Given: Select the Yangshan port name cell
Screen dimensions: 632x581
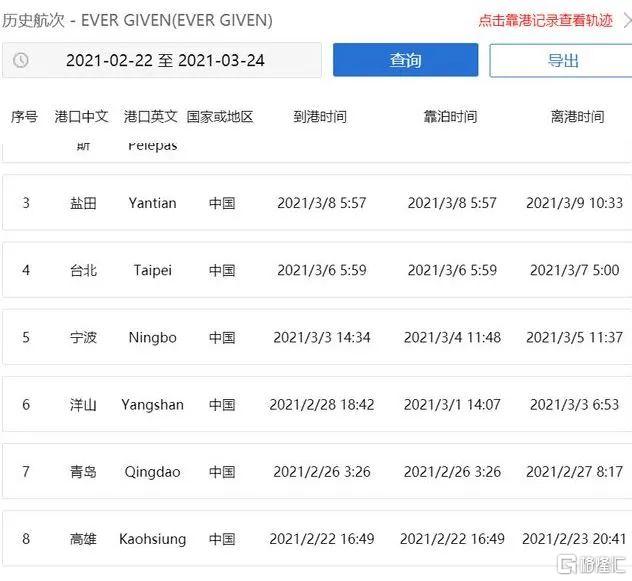Looking at the screenshot, I should 152,405.
